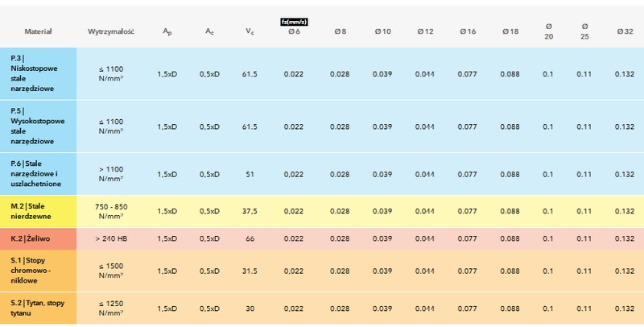The height and width of the screenshot is (327, 644).
Task: Click the black fz(mm/z) label
Action: click(294, 21)
